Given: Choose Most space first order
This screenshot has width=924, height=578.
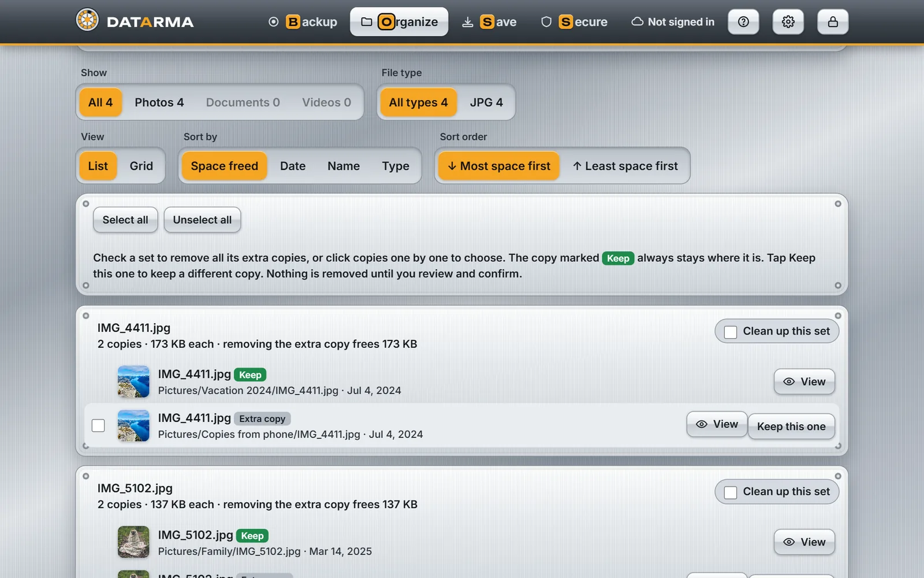Looking at the screenshot, I should pos(499,166).
